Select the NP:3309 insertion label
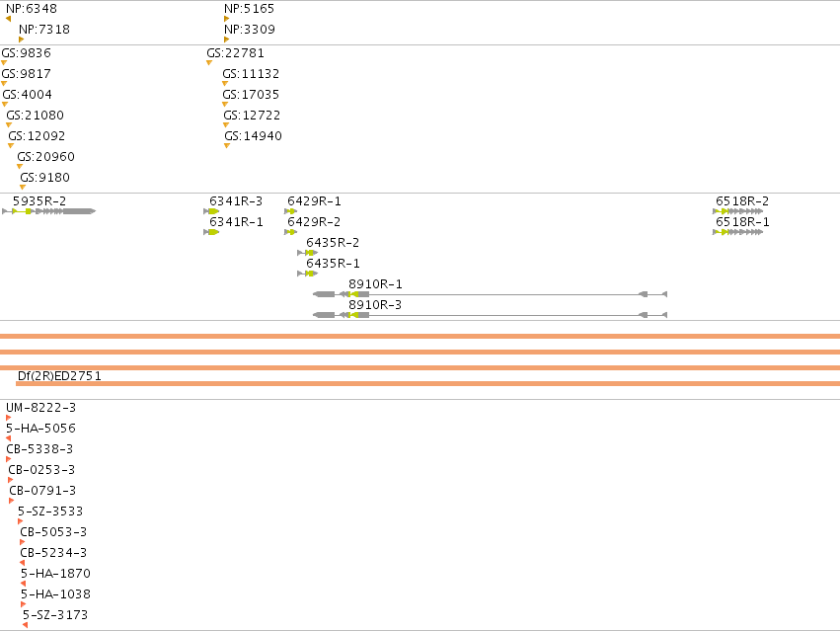The image size is (840, 631). pos(250,30)
